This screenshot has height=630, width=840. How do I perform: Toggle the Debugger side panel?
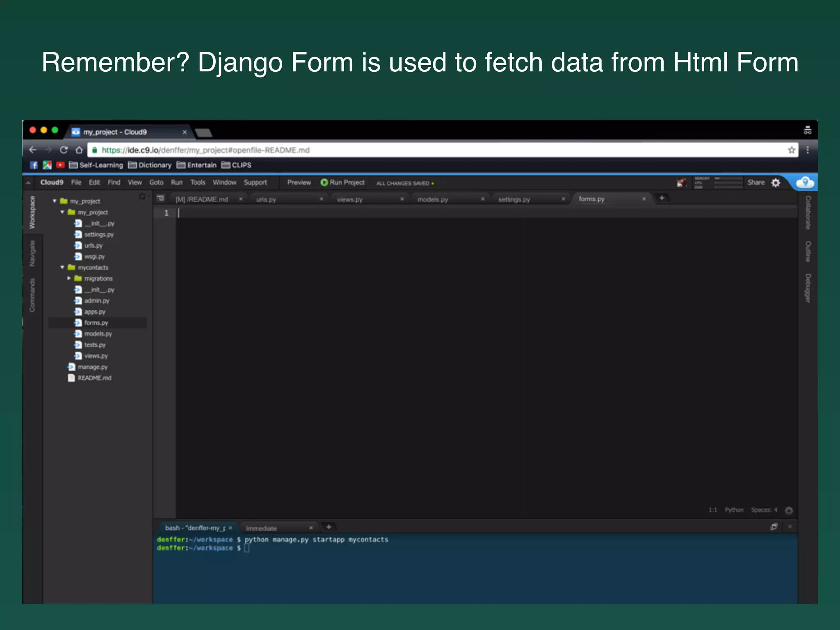click(808, 288)
